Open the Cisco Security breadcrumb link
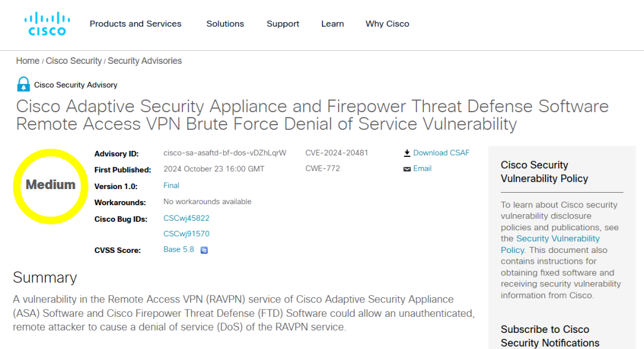The height and width of the screenshot is (349, 644). (73, 61)
